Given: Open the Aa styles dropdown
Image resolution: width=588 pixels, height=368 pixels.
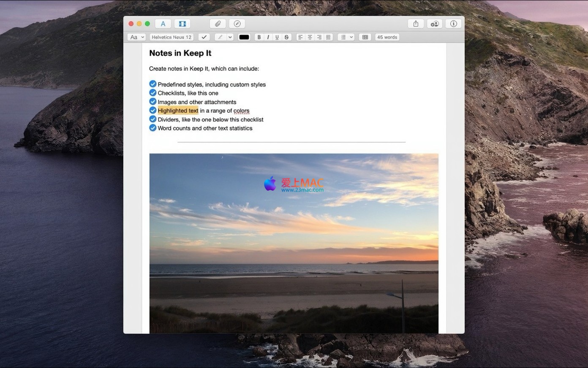Looking at the screenshot, I should 136,37.
